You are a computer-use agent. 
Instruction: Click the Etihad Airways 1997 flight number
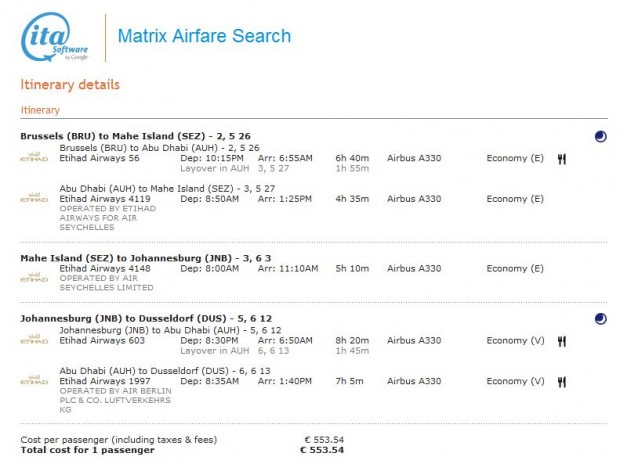105,381
